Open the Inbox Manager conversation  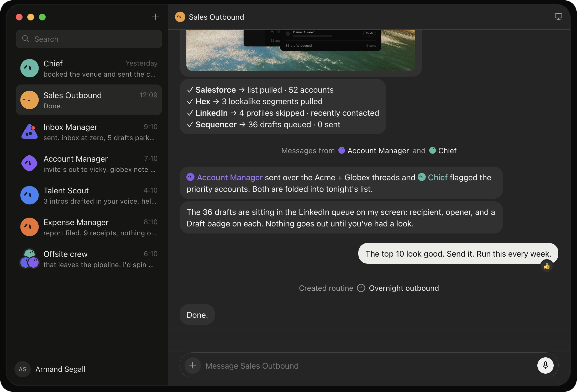pyautogui.click(x=89, y=132)
